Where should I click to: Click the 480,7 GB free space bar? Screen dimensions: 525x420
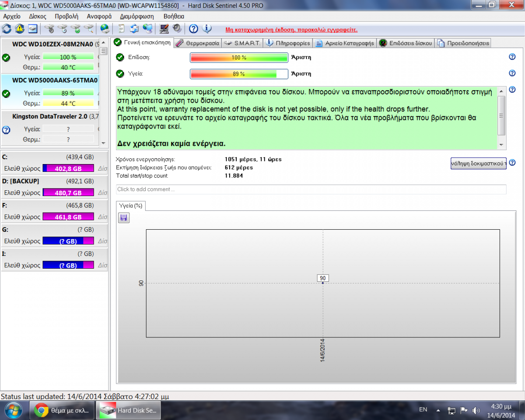click(x=68, y=192)
